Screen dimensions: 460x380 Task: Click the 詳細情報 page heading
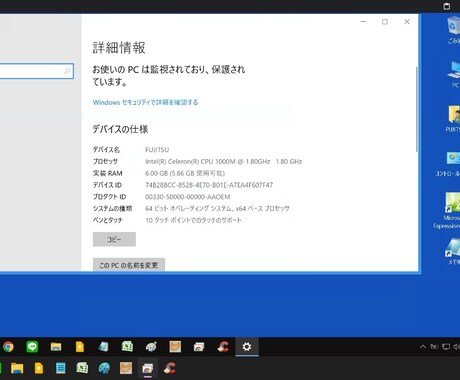coord(119,48)
